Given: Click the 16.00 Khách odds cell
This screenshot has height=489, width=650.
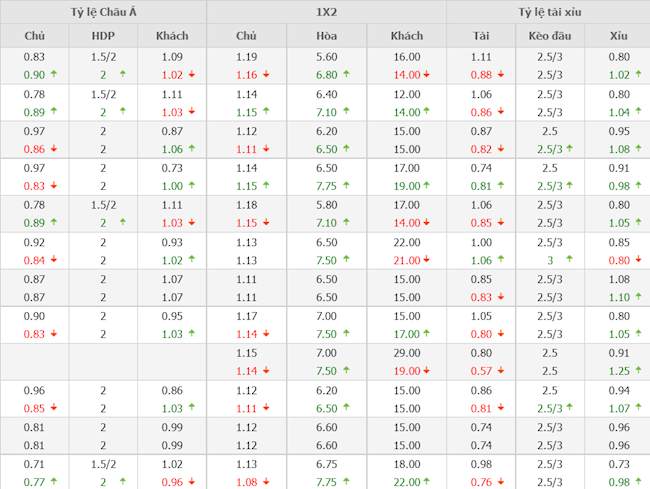Looking at the screenshot, I should click(406, 58).
